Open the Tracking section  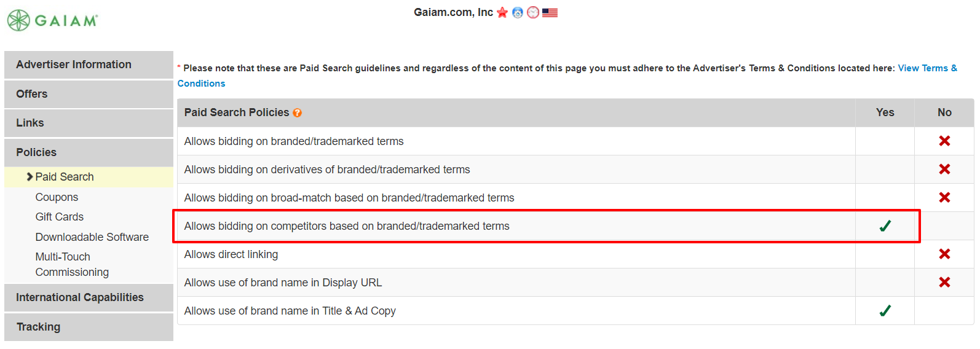pyautogui.click(x=89, y=327)
